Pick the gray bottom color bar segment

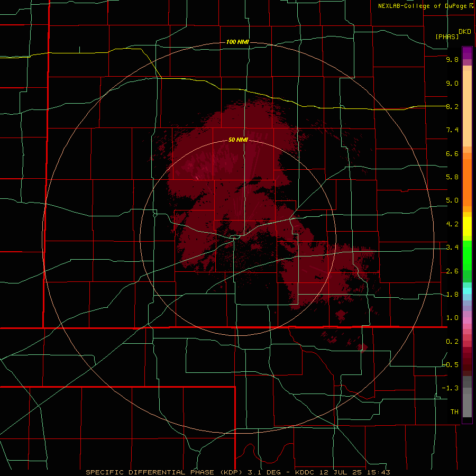(467, 405)
